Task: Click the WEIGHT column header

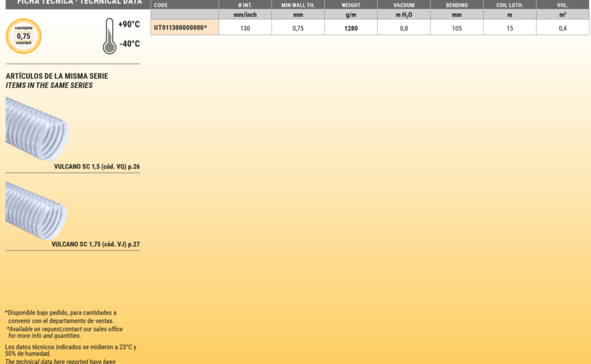Action: pos(350,5)
